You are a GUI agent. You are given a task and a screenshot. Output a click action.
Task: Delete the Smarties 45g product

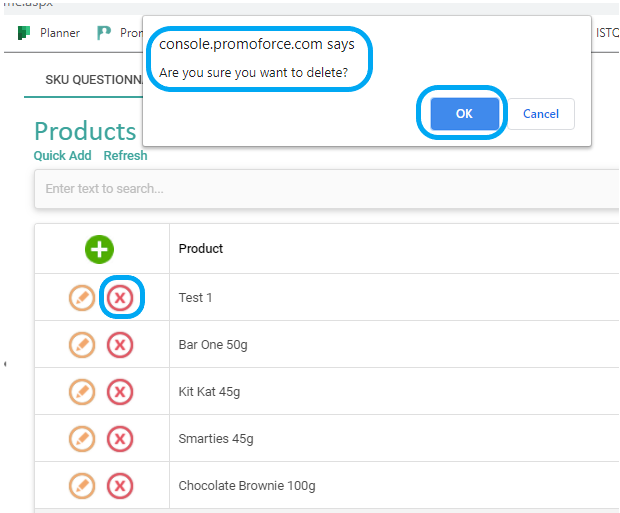[120, 439]
